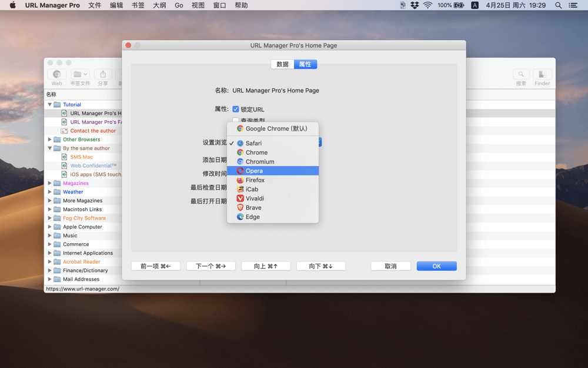The height and width of the screenshot is (368, 588).
Task: Click the 分享 share toolbar icon
Action: tap(103, 74)
